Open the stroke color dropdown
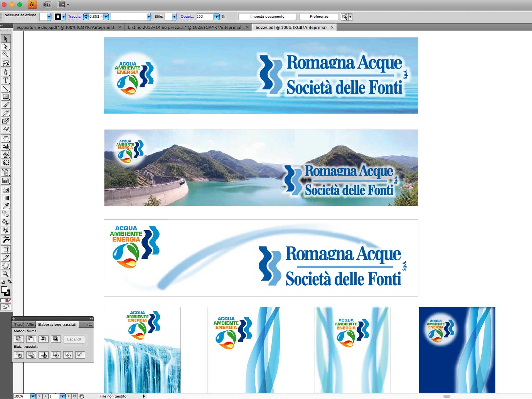 coord(64,17)
